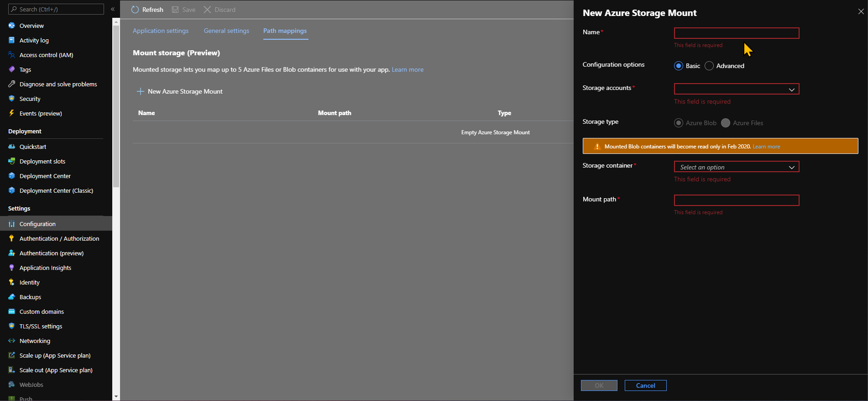
Task: Click Save in the toolbar
Action: [183, 10]
